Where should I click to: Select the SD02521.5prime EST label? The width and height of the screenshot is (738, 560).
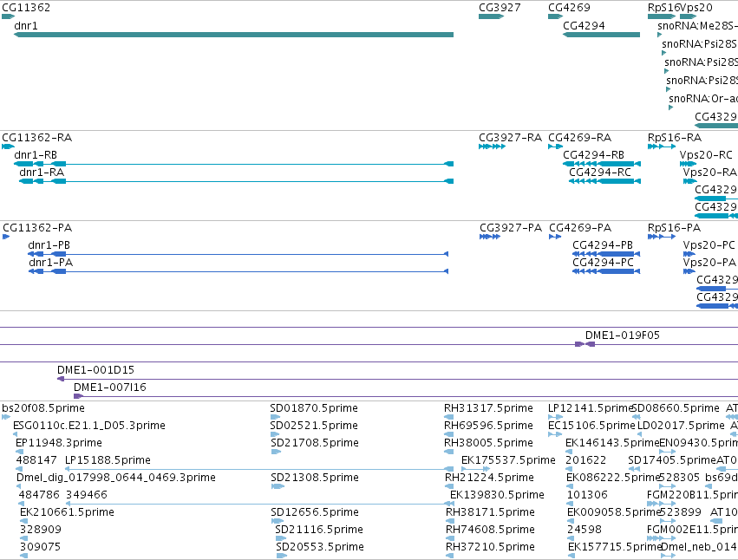click(314, 426)
